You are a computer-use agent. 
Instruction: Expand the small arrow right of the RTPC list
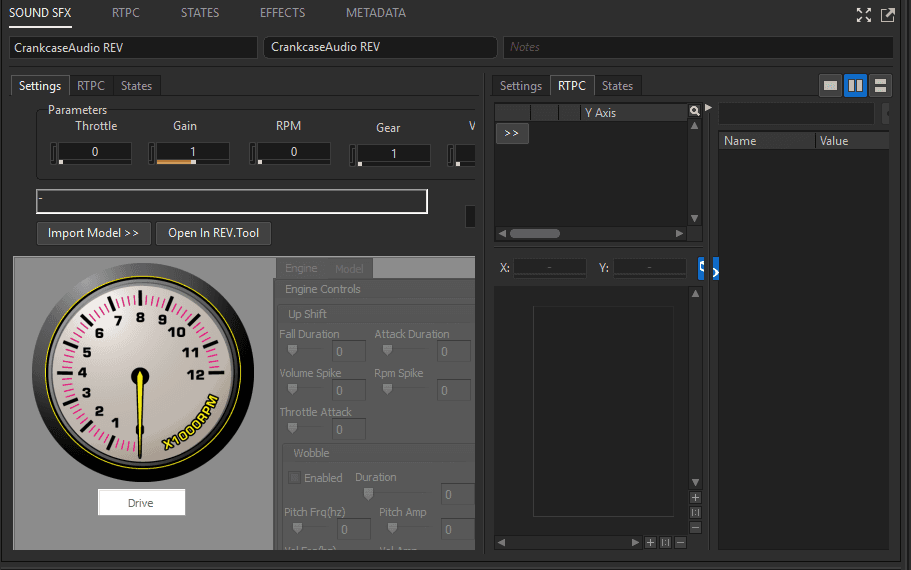tap(709, 108)
